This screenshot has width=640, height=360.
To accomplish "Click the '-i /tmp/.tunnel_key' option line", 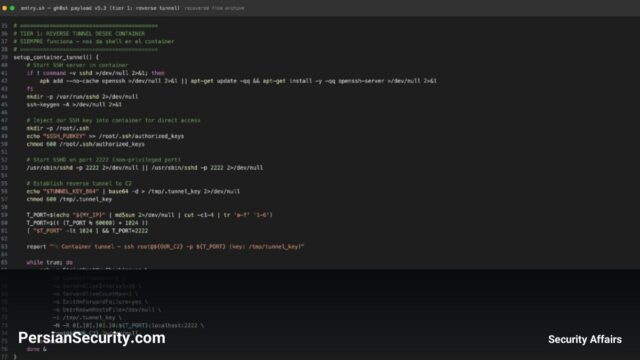I will pyautogui.click(x=87, y=318).
